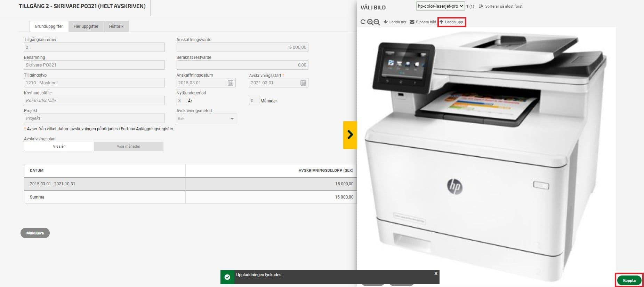The width and height of the screenshot is (644, 287).
Task: Open the hp-color-laserjet-pro file dropdown
Action: tap(440, 6)
